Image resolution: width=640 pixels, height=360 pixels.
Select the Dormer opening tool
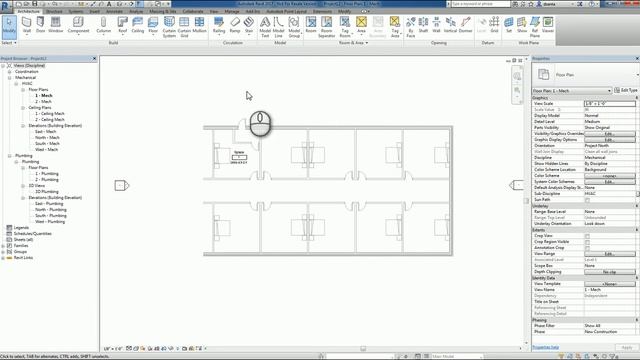click(x=465, y=25)
